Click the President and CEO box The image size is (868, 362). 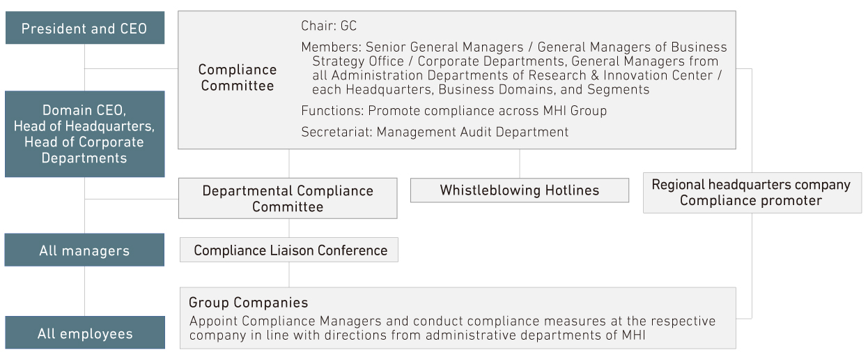(84, 29)
